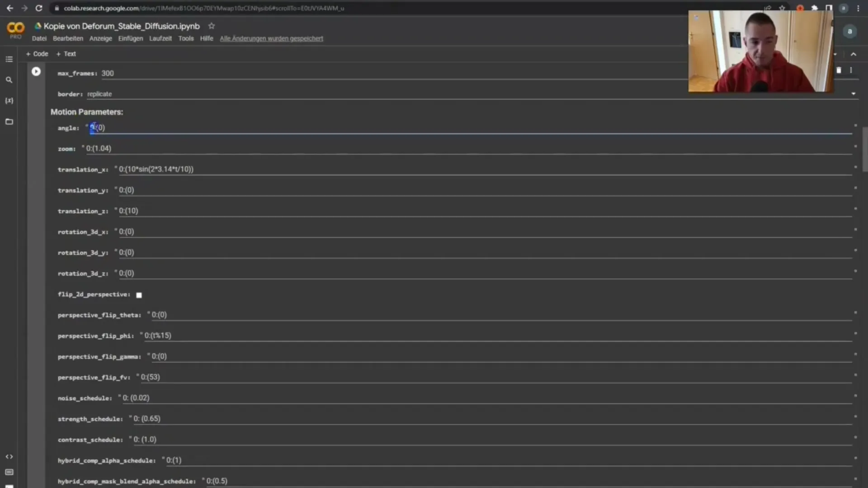
Task: Open the files folder sidebar icon
Action: click(9, 122)
